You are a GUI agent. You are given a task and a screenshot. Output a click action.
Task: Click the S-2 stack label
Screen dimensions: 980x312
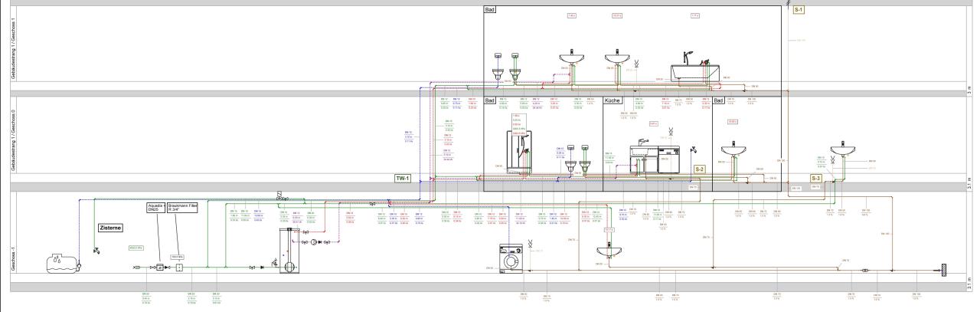pos(699,168)
